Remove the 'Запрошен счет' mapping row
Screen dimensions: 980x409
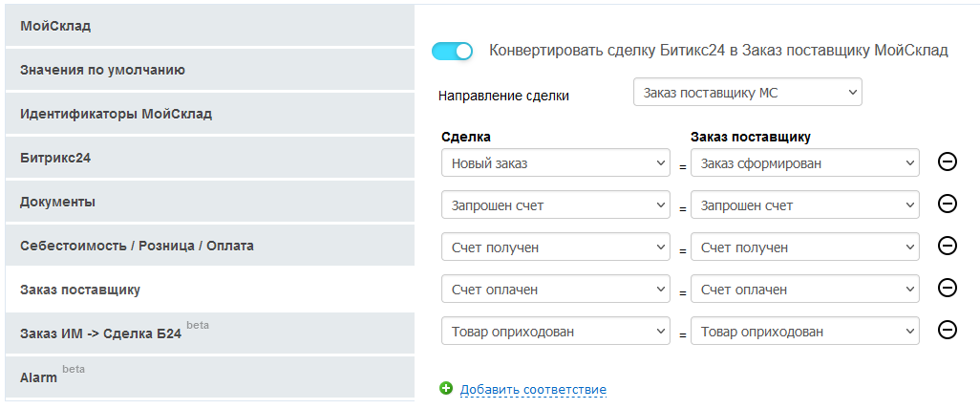click(x=948, y=204)
